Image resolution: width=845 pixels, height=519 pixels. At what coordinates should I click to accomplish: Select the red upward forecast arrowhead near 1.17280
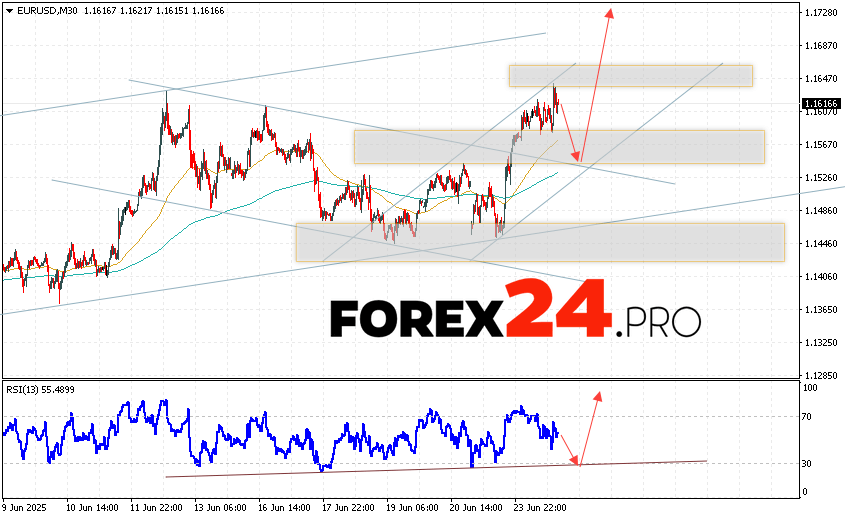pyautogui.click(x=609, y=13)
